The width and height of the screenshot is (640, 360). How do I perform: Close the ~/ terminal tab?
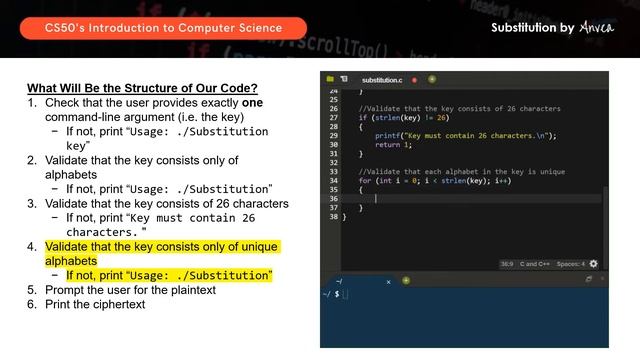[389, 282]
